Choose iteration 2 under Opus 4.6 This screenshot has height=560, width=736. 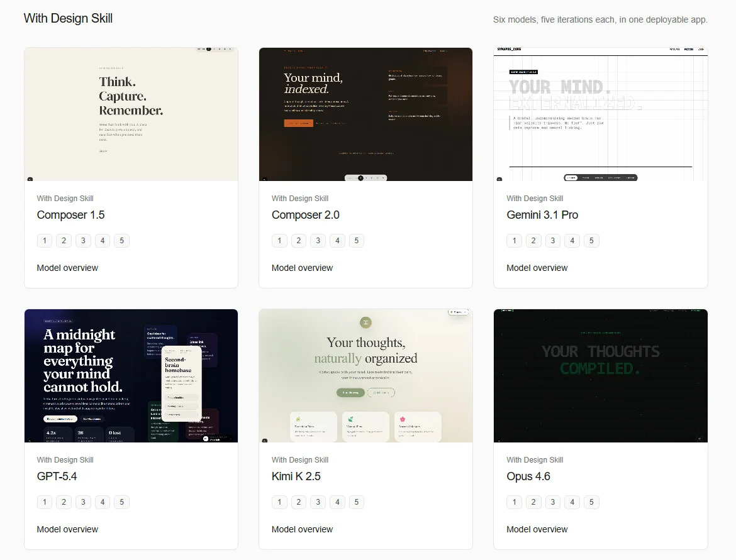point(533,502)
